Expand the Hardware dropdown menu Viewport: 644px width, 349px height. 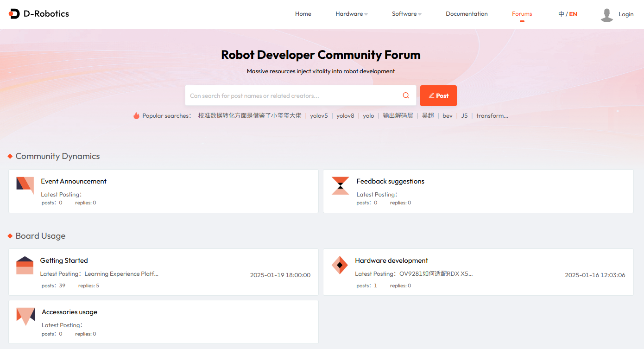click(x=352, y=14)
